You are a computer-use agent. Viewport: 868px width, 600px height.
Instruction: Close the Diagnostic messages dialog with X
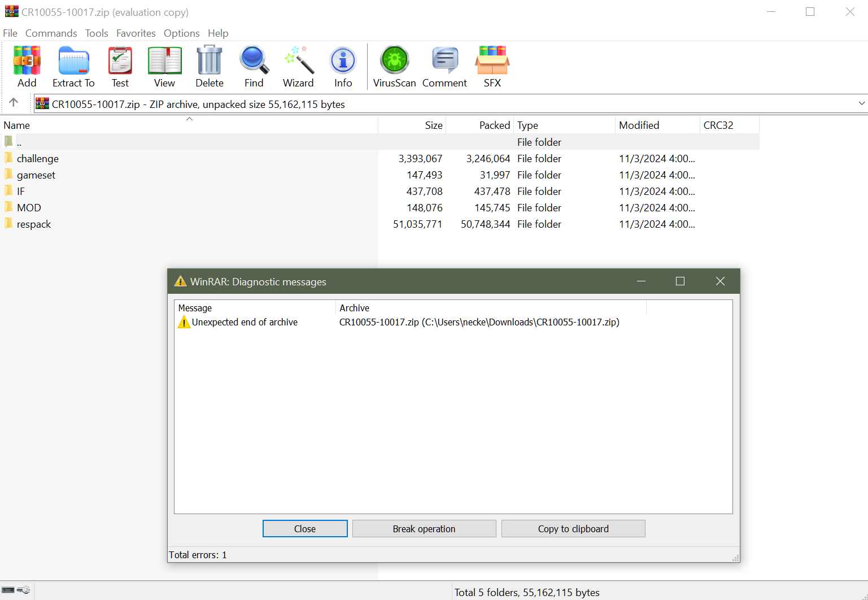point(720,281)
